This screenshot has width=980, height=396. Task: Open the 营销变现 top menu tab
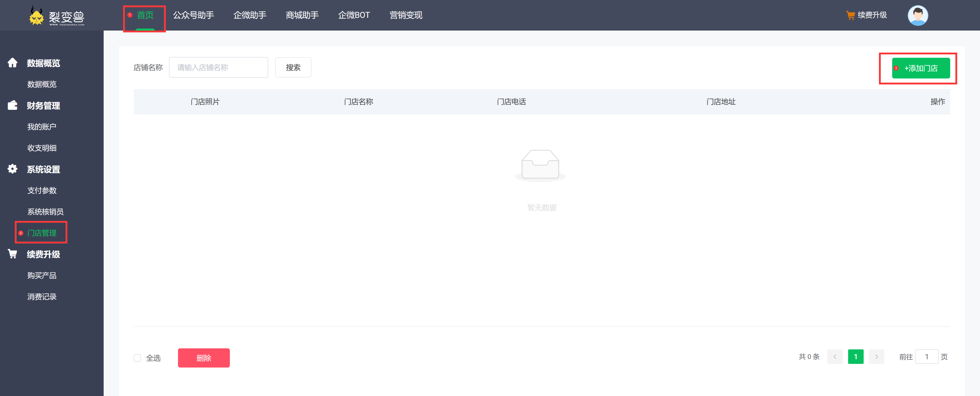click(406, 15)
